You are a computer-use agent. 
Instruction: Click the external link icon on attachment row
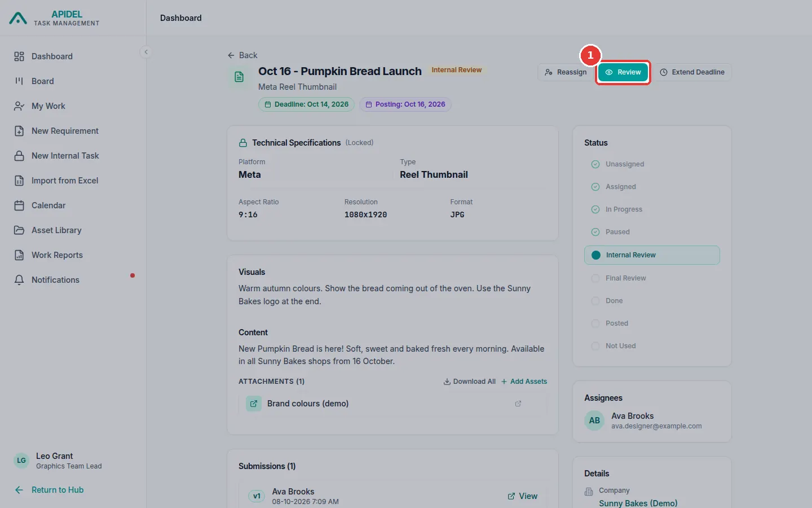coord(518,404)
